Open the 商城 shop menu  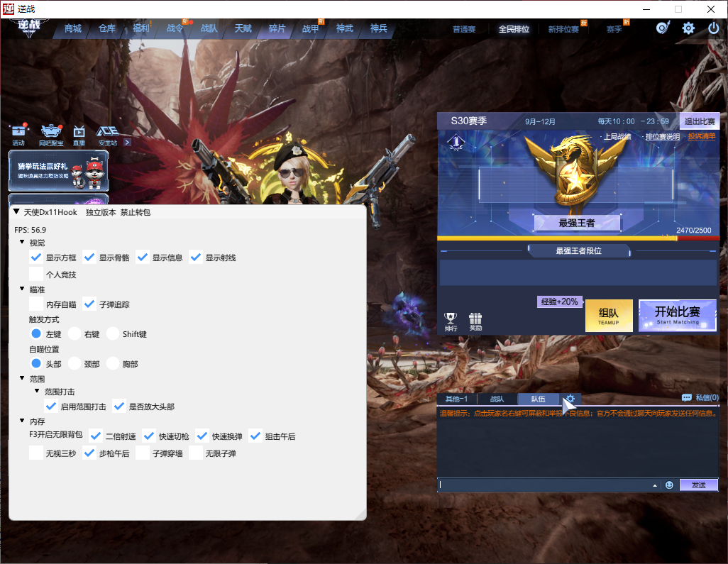pyautogui.click(x=72, y=29)
